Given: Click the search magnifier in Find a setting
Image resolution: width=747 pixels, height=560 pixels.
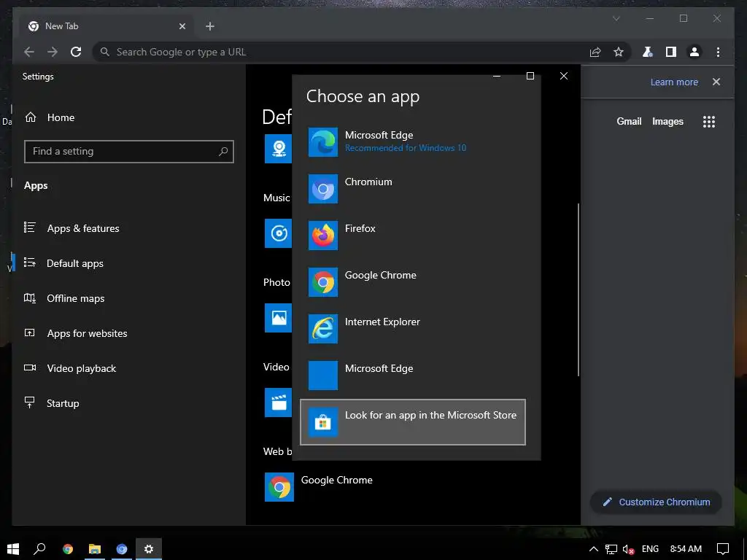Looking at the screenshot, I should pos(223,152).
